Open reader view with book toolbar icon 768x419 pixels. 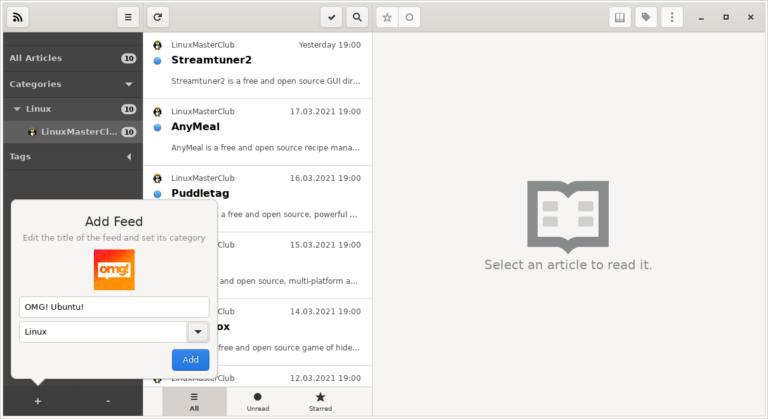click(x=620, y=18)
